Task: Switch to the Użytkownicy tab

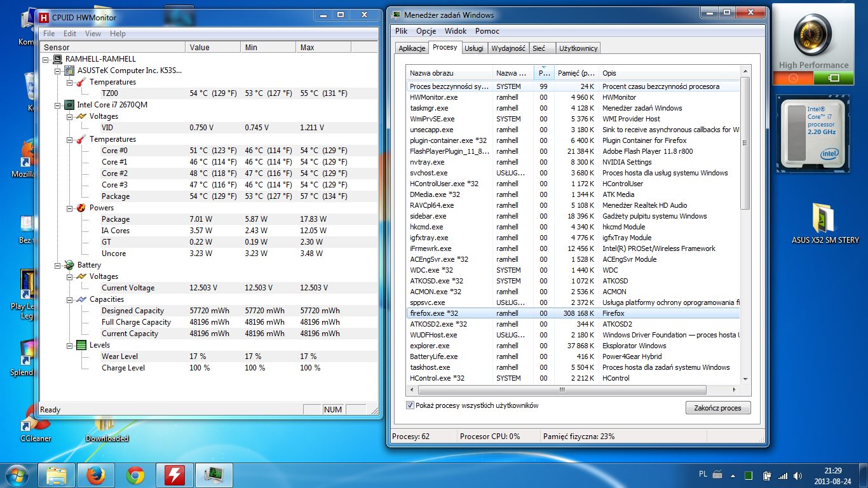Action: pyautogui.click(x=578, y=48)
